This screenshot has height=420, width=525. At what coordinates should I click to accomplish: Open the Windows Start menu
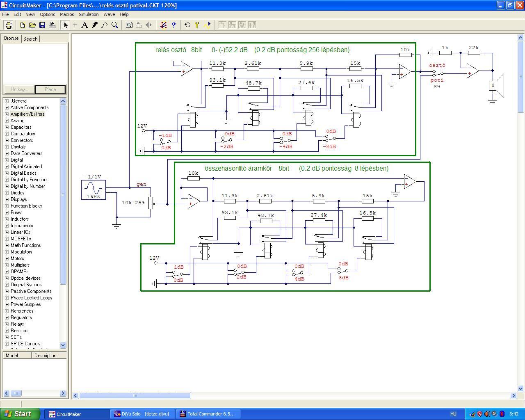[x=20, y=414]
